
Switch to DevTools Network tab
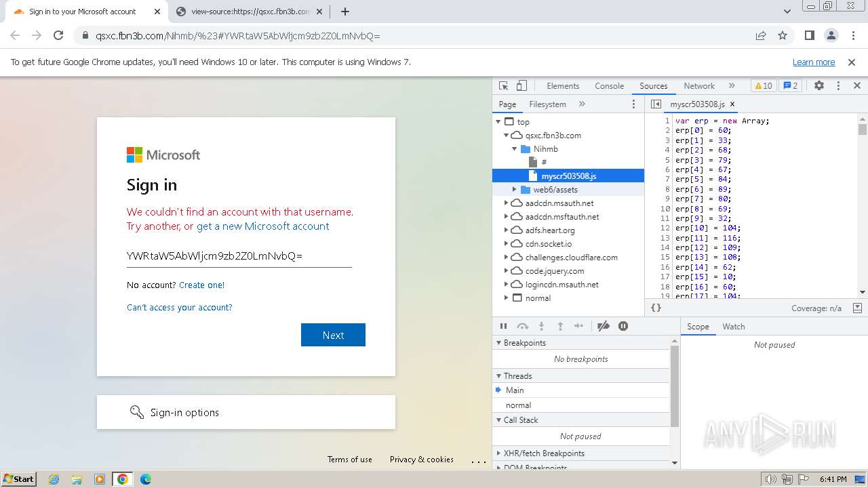pos(699,86)
